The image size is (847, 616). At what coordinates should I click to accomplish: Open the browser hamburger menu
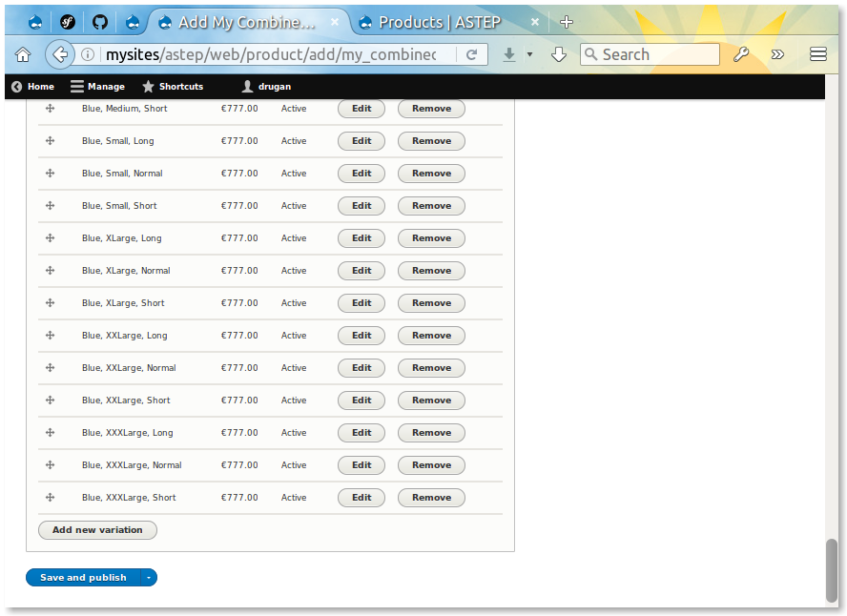tap(818, 54)
